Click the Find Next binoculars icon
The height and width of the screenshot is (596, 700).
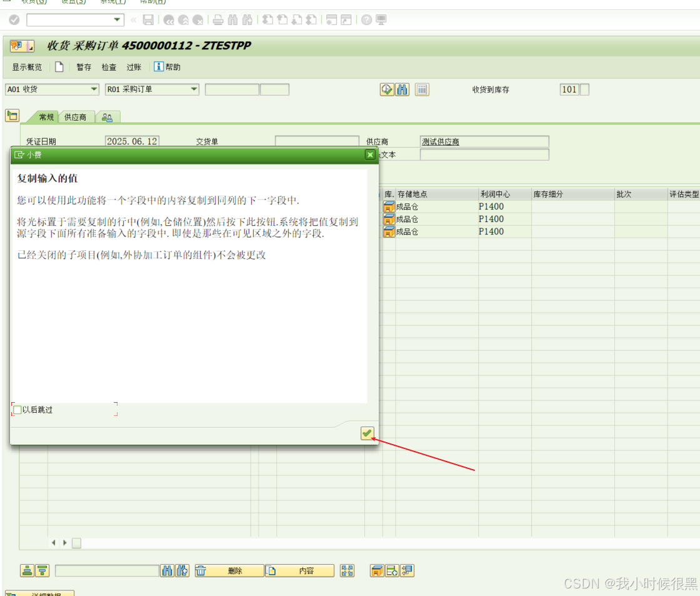tap(247, 19)
